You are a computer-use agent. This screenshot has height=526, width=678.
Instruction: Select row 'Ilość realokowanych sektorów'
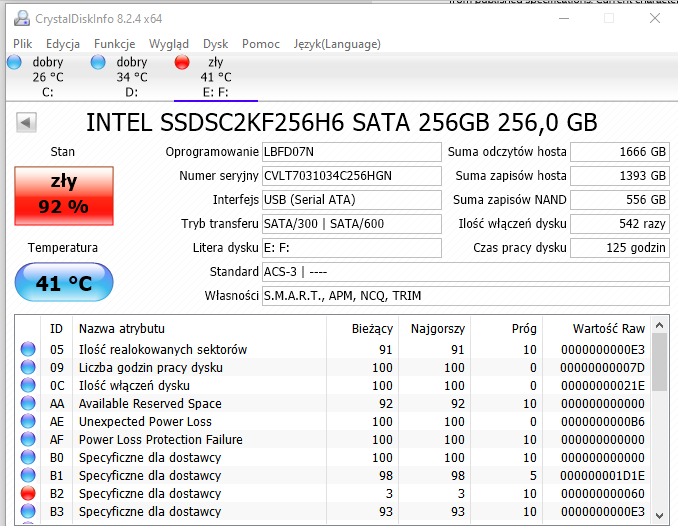click(333, 349)
